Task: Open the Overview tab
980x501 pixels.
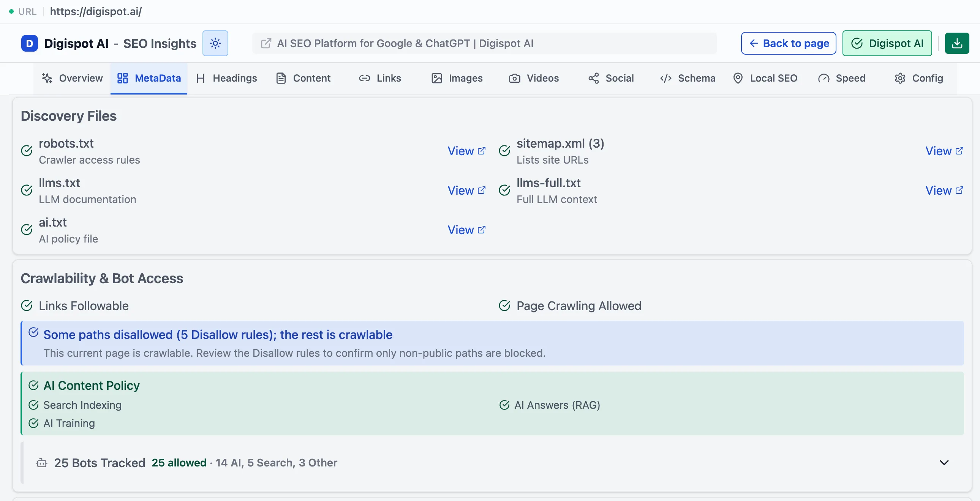Action: [x=72, y=78]
